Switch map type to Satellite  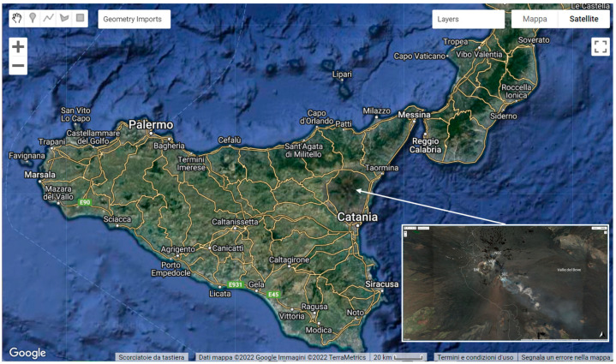584,19
